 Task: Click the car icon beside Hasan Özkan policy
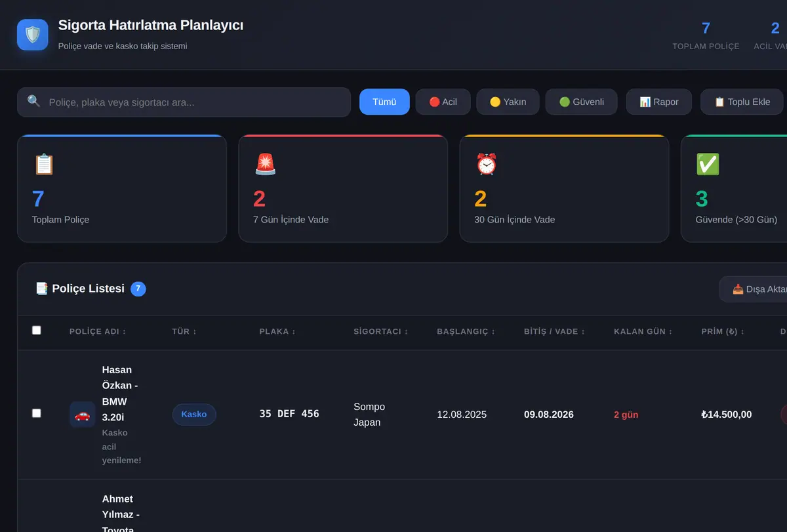[83, 415]
